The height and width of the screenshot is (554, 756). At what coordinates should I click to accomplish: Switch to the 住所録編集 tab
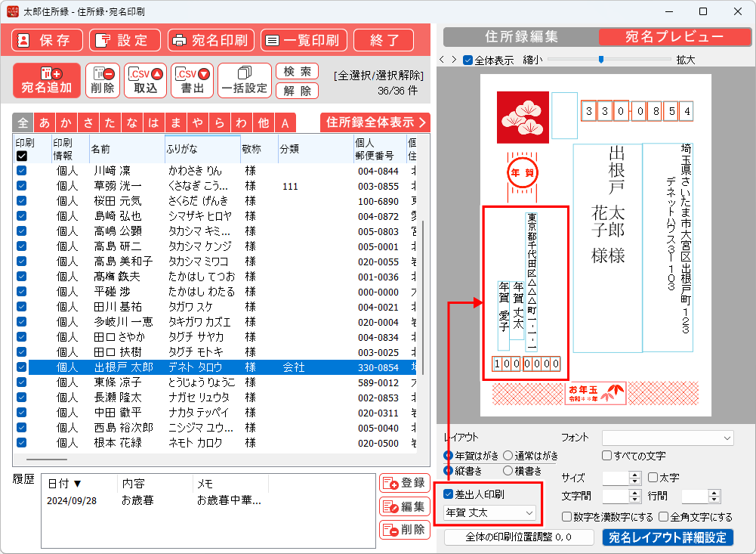click(521, 37)
